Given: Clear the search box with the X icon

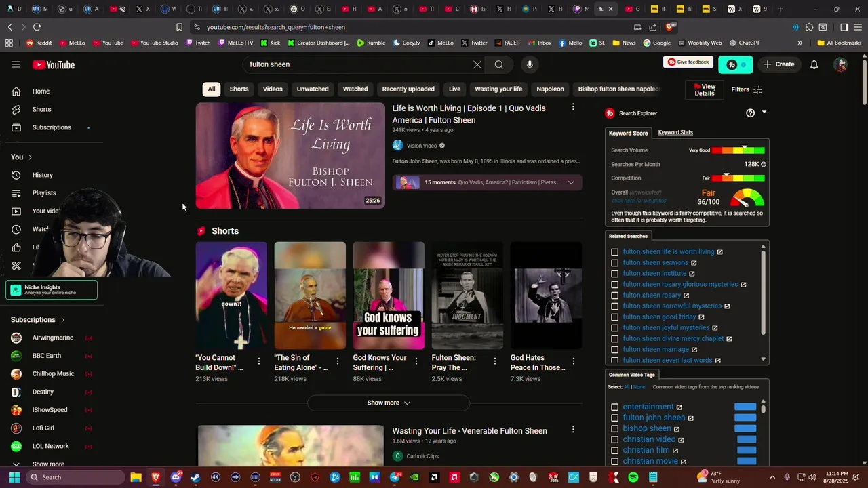Looking at the screenshot, I should coord(477,64).
